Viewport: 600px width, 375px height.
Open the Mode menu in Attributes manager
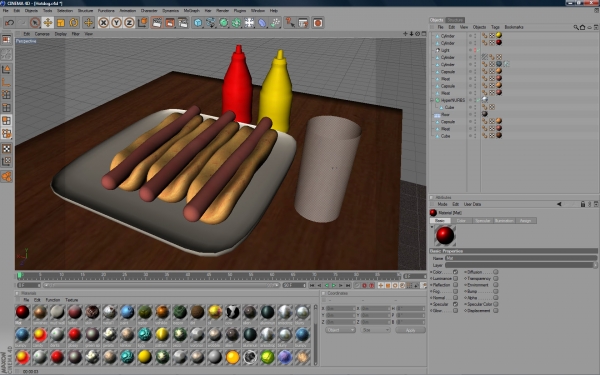point(442,204)
